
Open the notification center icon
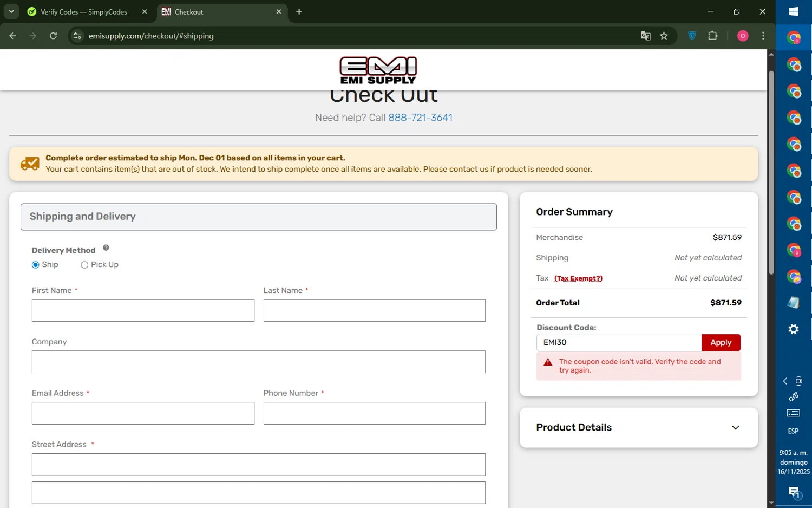click(794, 492)
